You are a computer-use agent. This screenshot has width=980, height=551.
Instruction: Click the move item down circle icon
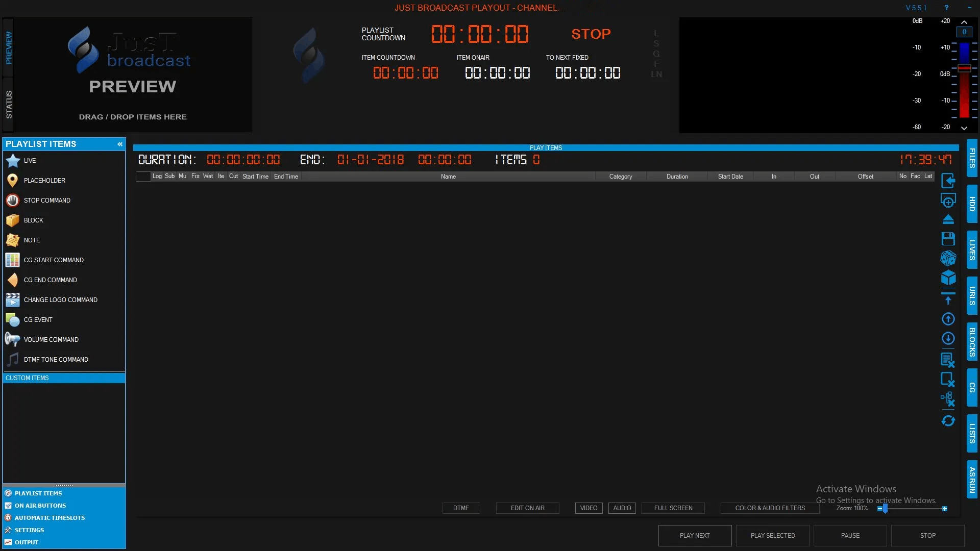tap(948, 338)
